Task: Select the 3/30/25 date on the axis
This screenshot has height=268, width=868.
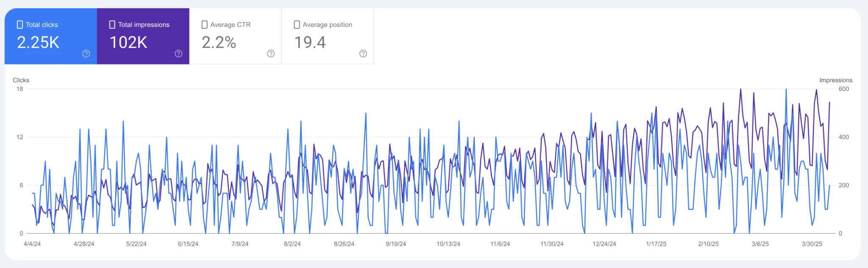Action: 812,244
